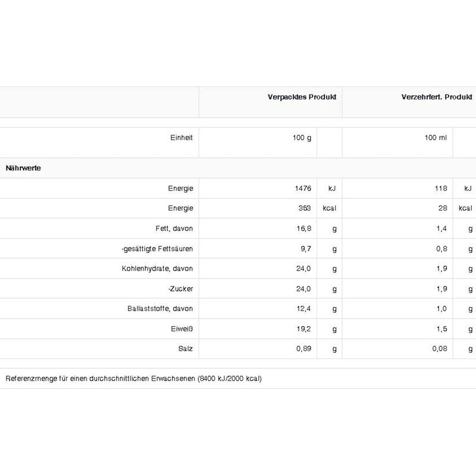Select the 118 kJ ready-to-eat value
The image size is (476, 476).
click(x=441, y=188)
